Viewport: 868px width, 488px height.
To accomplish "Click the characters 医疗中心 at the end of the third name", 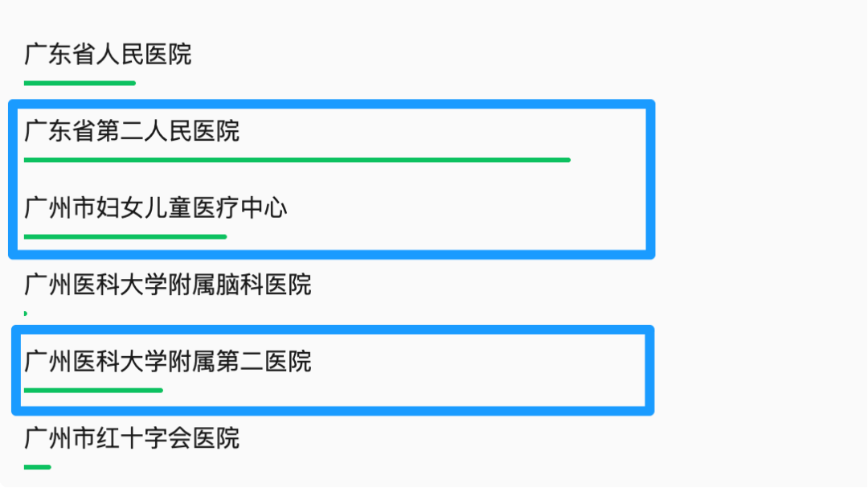I will click(x=240, y=208).
